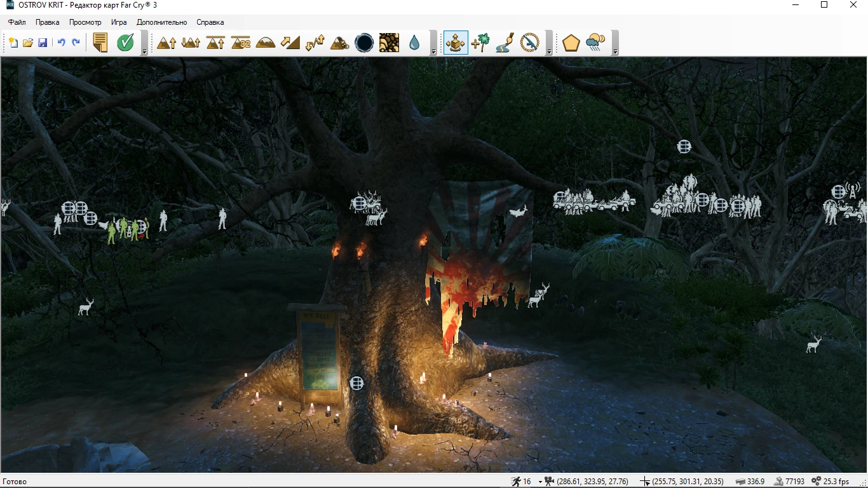This screenshot has width=868, height=488.
Task: Open the camera speed dropdown arrow
Action: tap(540, 482)
